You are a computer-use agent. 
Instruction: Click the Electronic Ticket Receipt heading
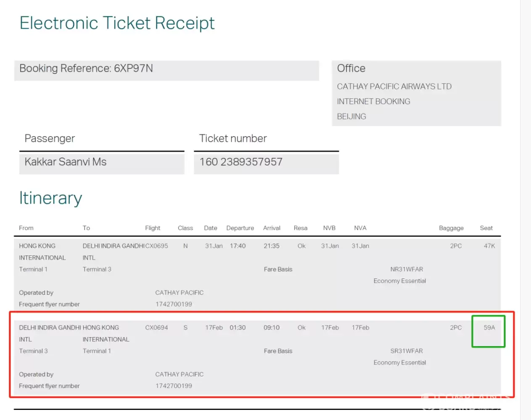(117, 23)
